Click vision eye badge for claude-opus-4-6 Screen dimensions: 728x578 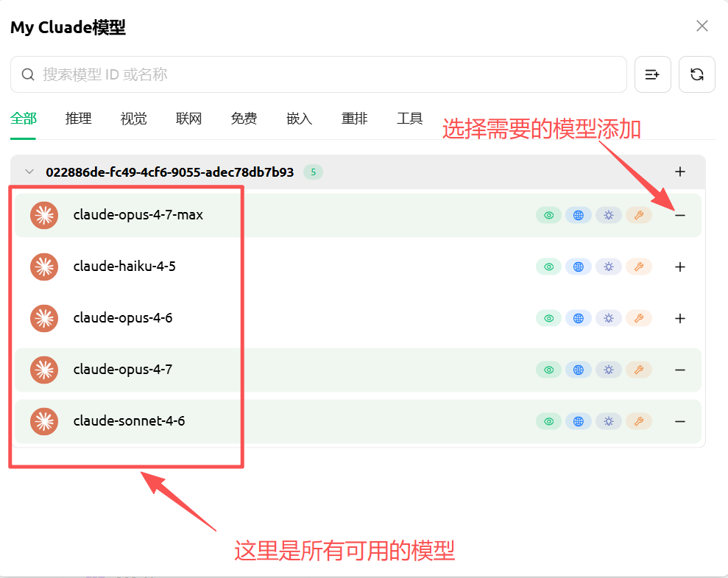[549, 319]
